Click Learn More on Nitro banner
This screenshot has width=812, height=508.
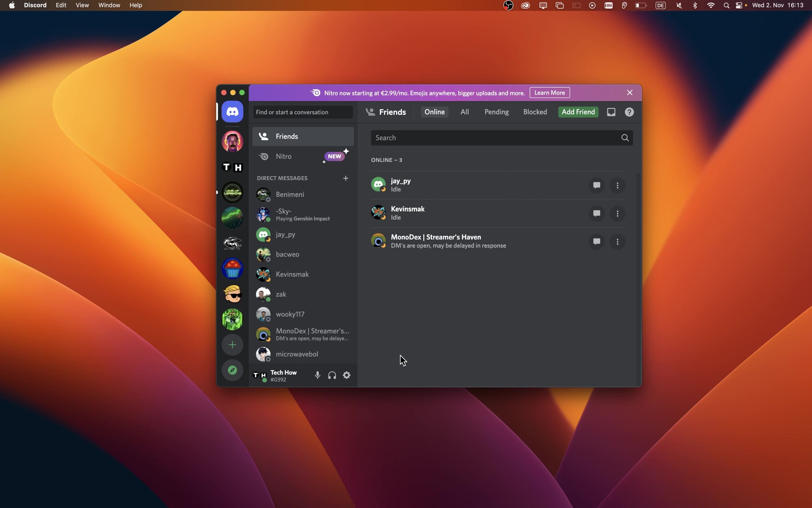click(550, 93)
